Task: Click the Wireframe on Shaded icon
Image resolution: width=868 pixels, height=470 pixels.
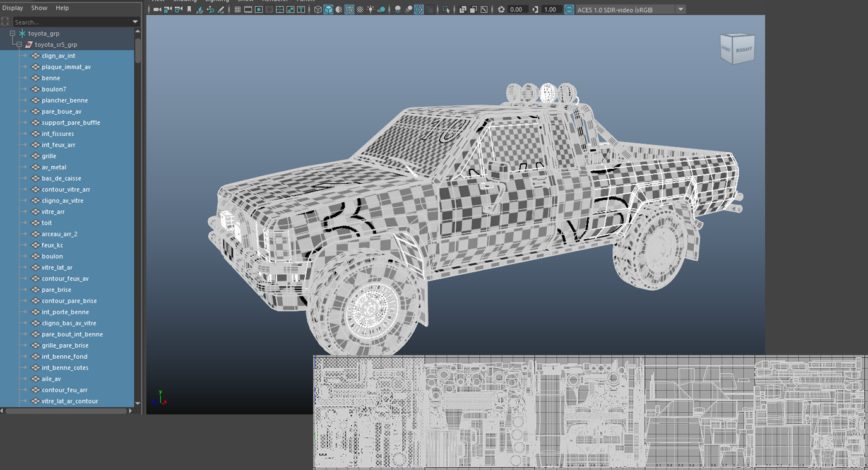Action: point(349,9)
